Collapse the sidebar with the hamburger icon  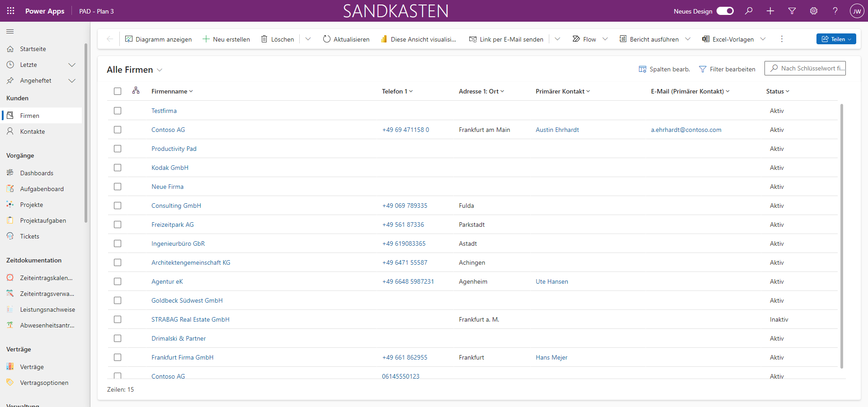(x=10, y=31)
